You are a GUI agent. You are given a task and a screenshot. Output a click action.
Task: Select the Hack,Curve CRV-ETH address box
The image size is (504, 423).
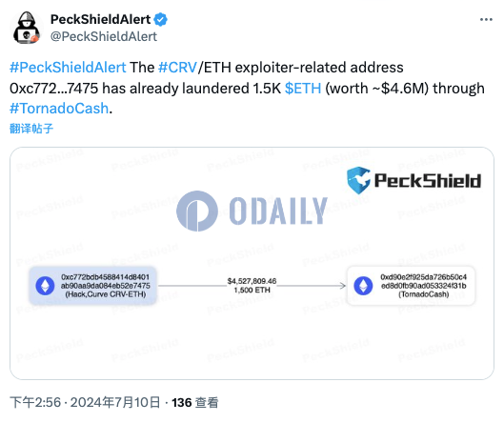point(93,286)
